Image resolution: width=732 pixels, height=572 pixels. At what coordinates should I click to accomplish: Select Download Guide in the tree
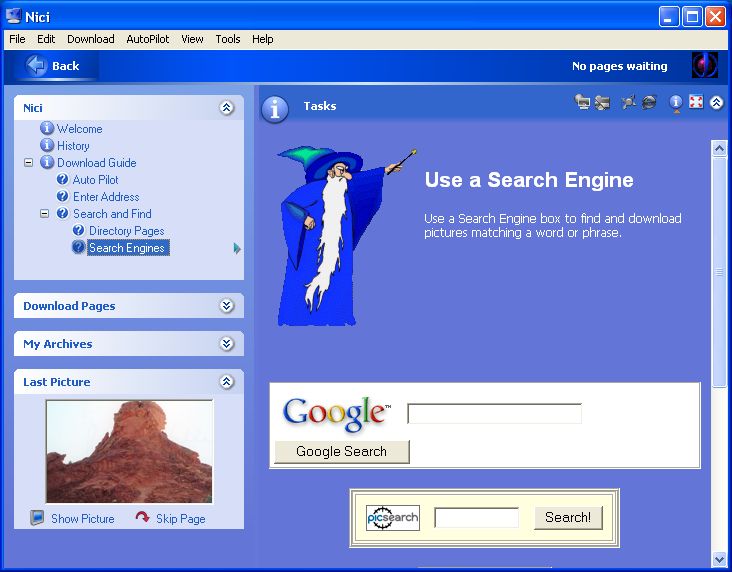click(x=97, y=162)
